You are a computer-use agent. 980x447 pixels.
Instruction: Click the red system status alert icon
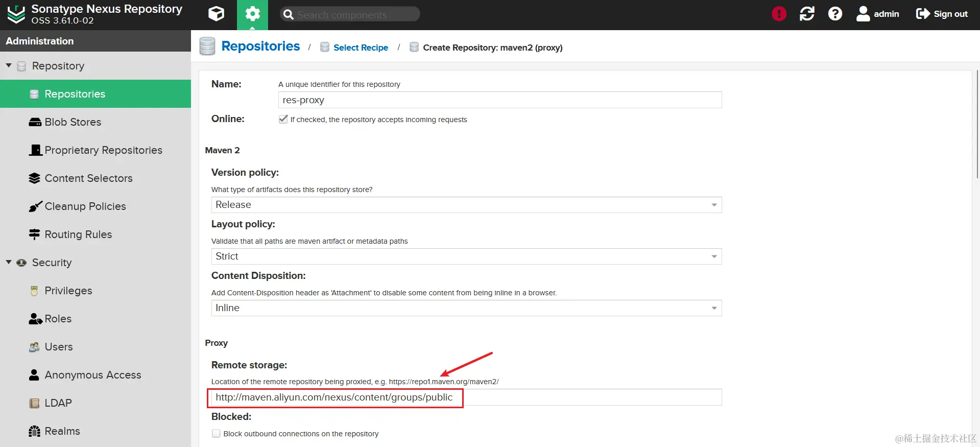pos(779,14)
